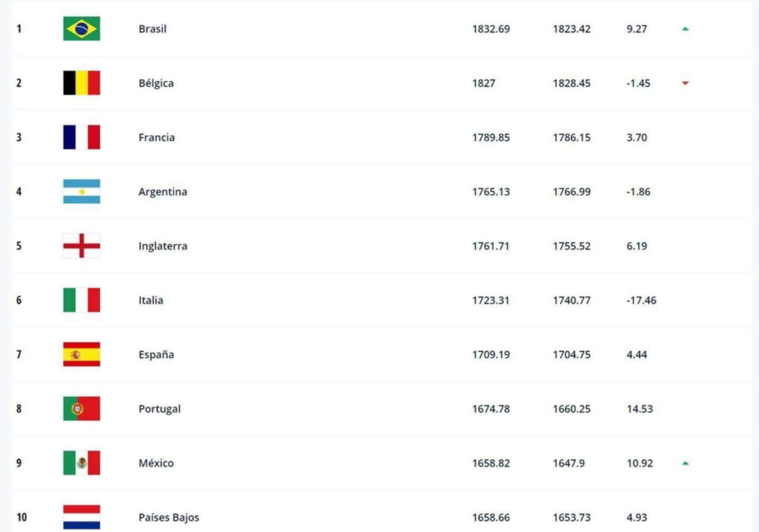Click the red down arrow beside Bélgica
This screenshot has width=759, height=532.
pos(685,83)
